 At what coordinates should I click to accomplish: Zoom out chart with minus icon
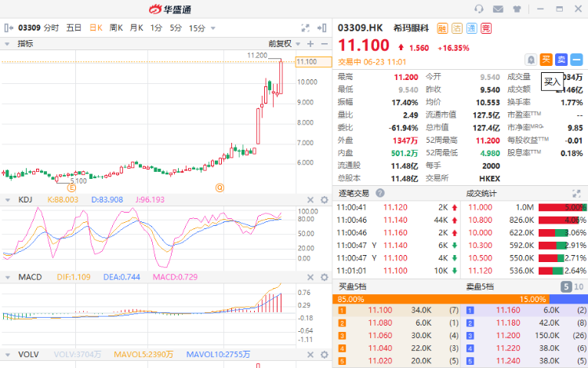(325, 44)
